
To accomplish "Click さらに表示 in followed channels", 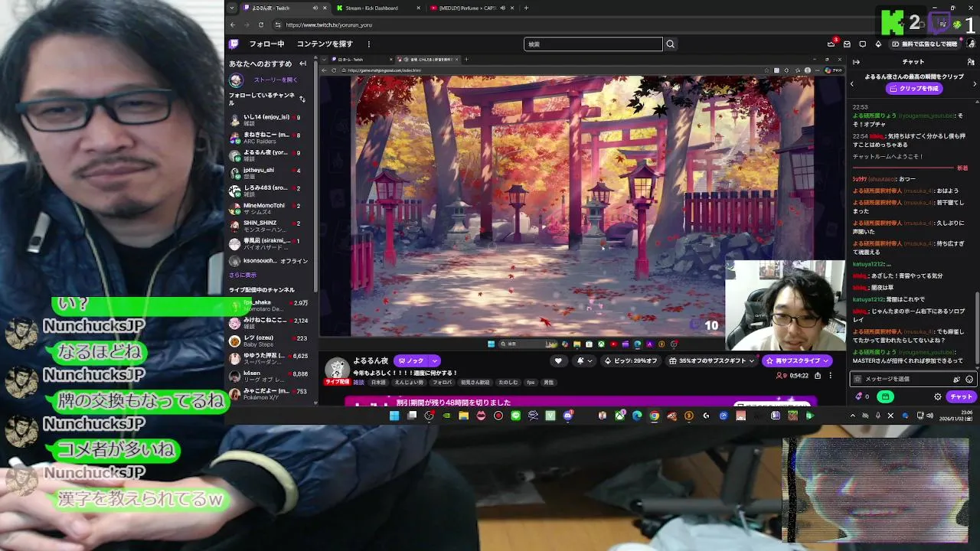I will 243,275.
